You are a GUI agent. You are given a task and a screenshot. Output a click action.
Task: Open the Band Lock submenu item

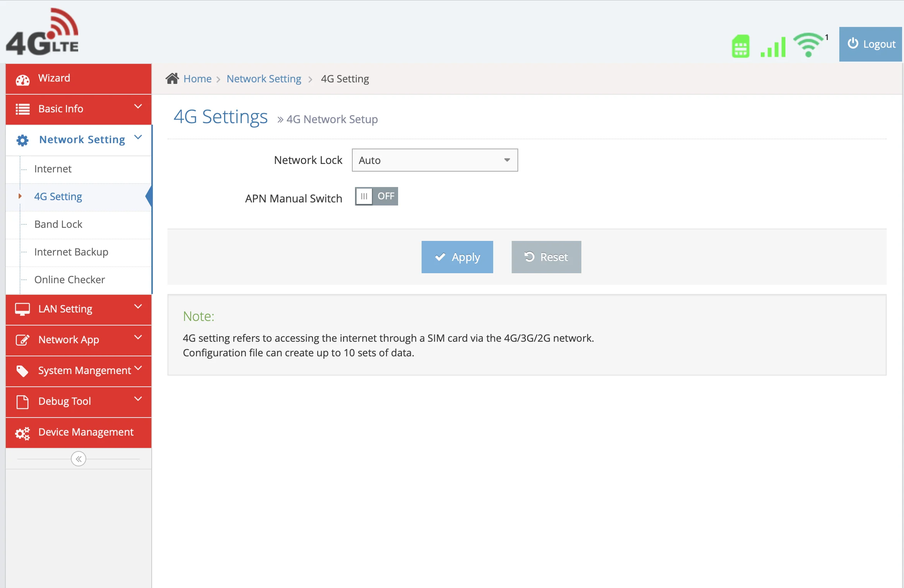click(x=58, y=224)
